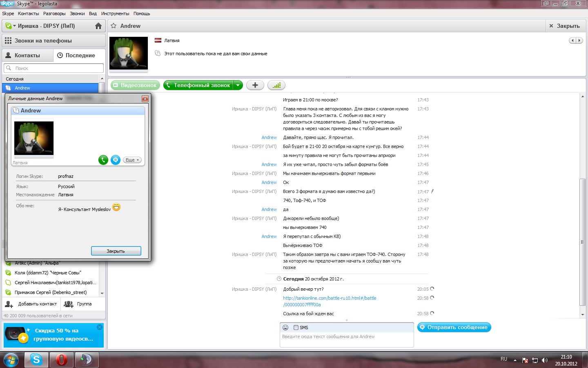Open the Action Center flag tray icon

click(x=525, y=360)
